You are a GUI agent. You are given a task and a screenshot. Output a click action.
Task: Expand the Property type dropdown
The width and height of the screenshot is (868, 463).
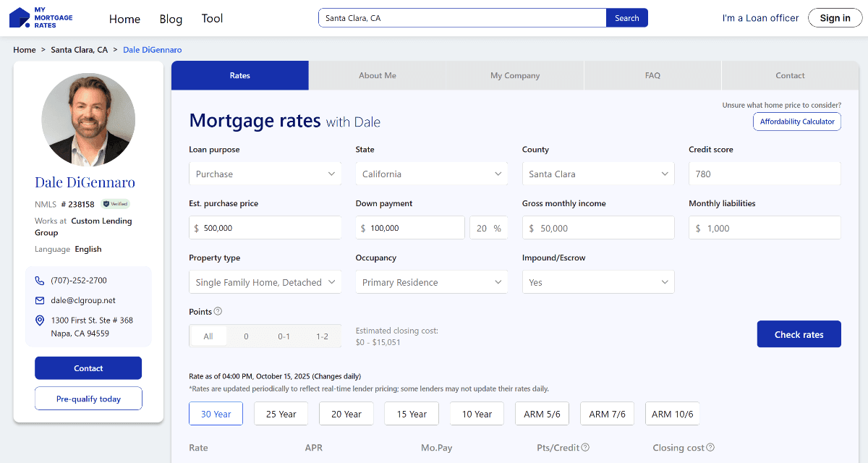pyautogui.click(x=265, y=282)
